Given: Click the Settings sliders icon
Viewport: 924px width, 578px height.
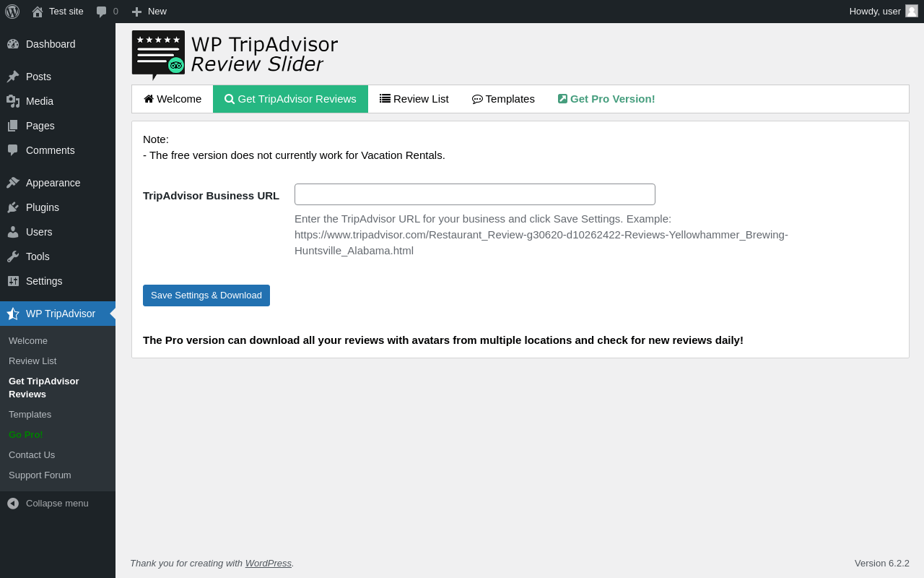Looking at the screenshot, I should [13, 281].
